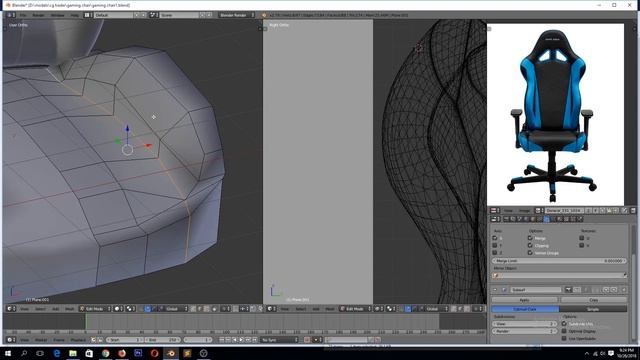Open left viewport pivot point selector
Screen dimensions: 640x360
click(x=130, y=309)
